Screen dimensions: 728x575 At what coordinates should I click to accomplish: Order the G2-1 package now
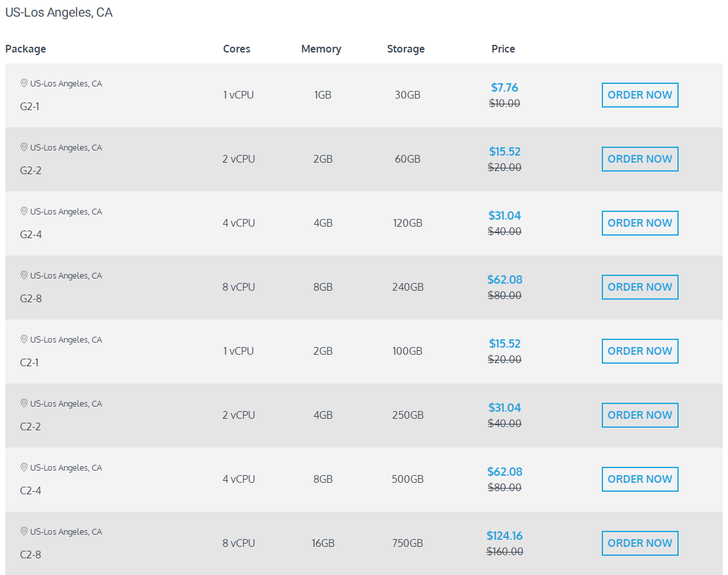640,95
